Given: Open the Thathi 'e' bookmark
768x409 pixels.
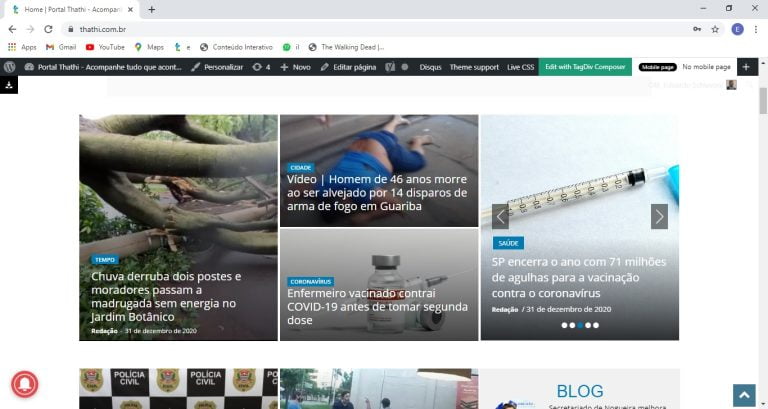Looking at the screenshot, I should tap(182, 47).
